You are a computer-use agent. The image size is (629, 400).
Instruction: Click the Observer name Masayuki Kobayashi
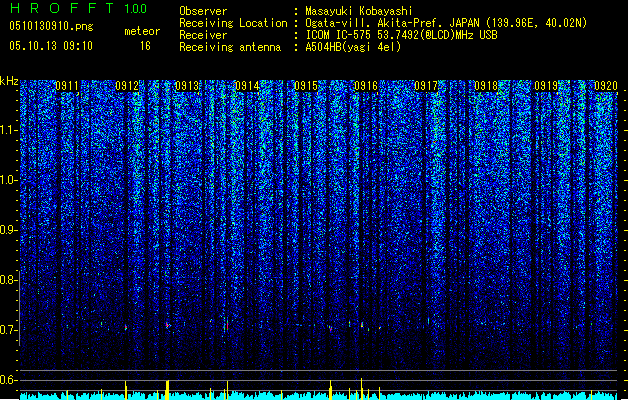tap(359, 11)
